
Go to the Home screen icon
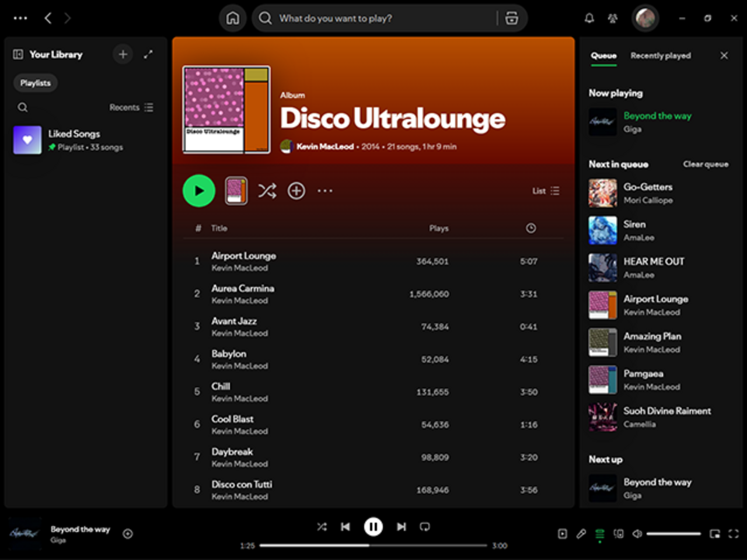click(x=232, y=19)
